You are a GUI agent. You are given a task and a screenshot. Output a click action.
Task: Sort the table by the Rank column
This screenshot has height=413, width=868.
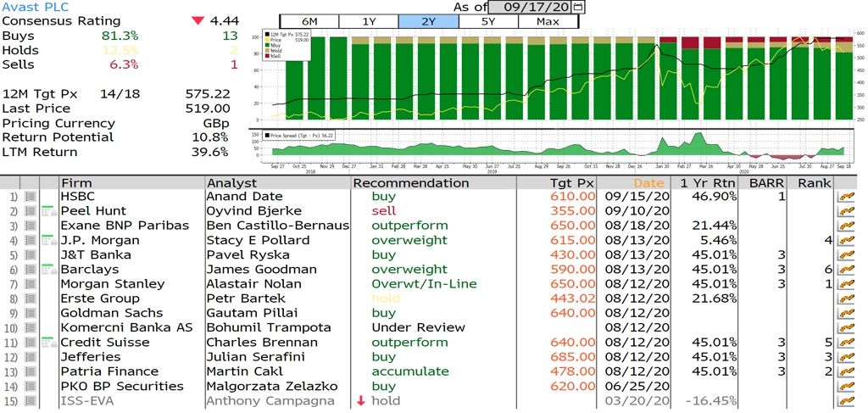point(810,182)
